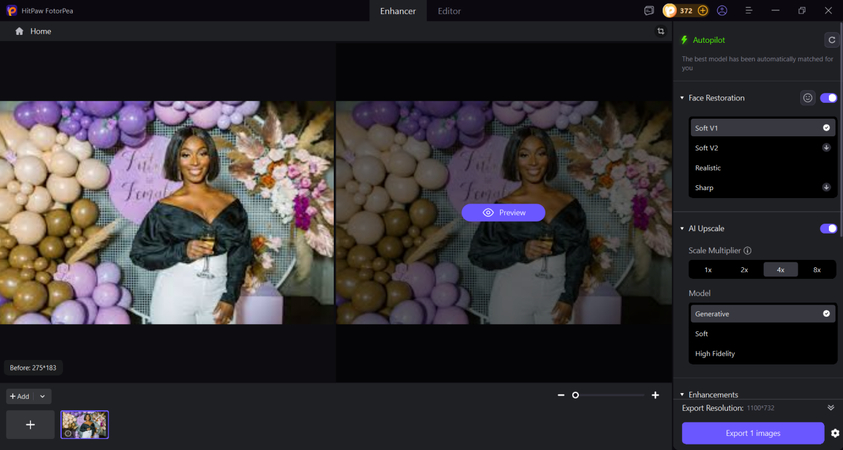Click the 372 credits count
Viewport: 843px width, 450px height.
[x=686, y=11]
